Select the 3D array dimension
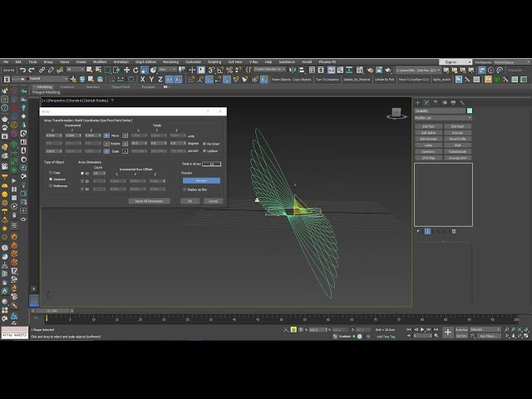The height and width of the screenshot is (399, 532). tap(82, 189)
